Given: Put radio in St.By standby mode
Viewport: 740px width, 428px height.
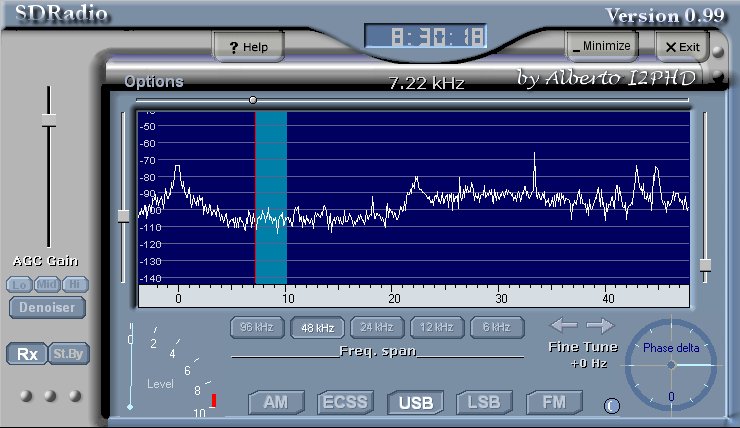Looking at the screenshot, I should tap(65, 353).
